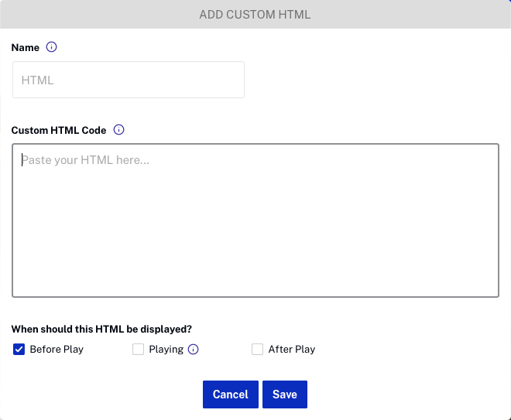The width and height of the screenshot is (511, 420).
Task: Click the 'Name' field label
Action: [x=26, y=47]
